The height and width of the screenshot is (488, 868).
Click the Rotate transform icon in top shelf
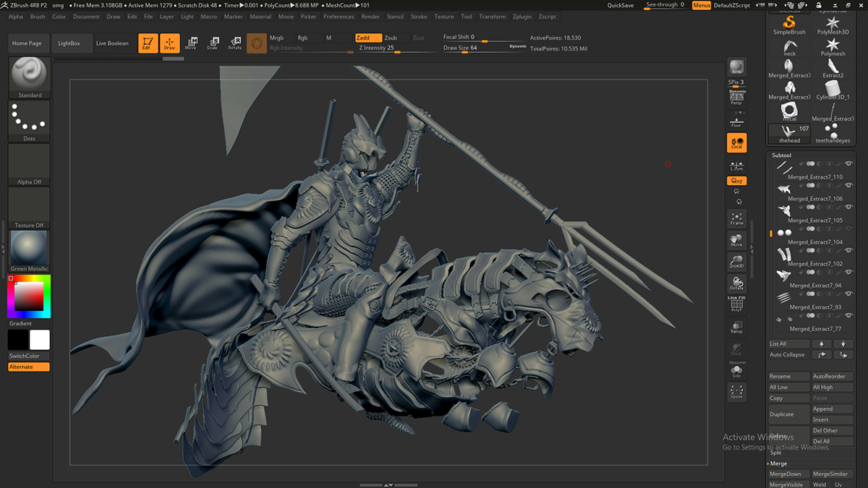coord(235,43)
